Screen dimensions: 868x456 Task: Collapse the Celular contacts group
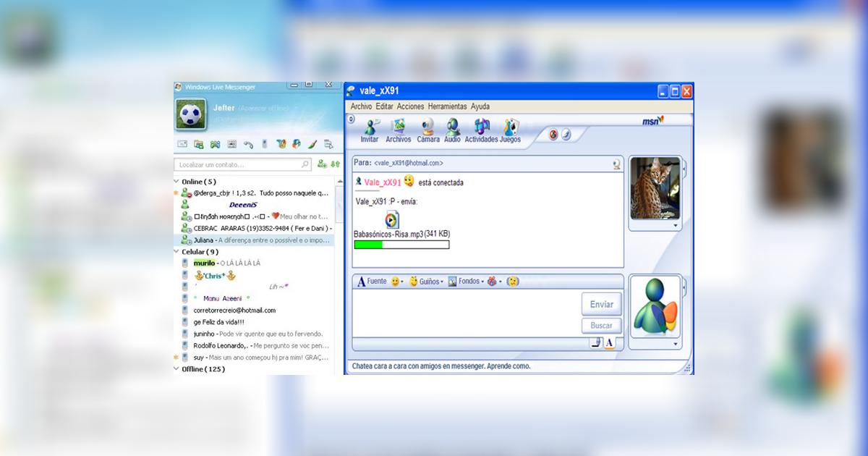(x=177, y=252)
